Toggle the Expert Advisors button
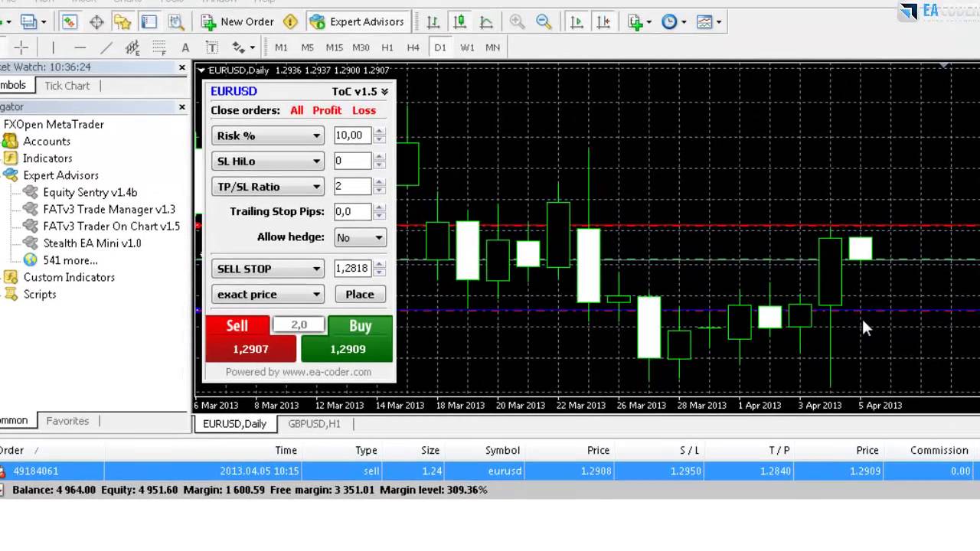 pos(357,22)
